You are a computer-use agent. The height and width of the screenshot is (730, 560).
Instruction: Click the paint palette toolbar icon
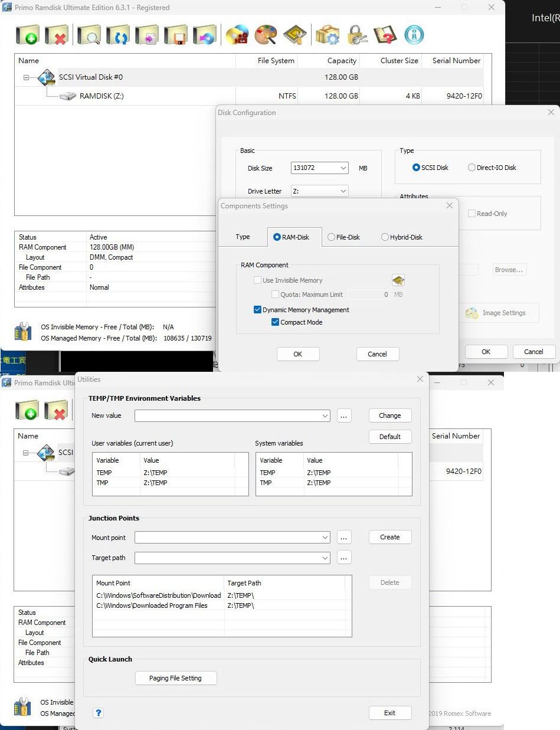tap(266, 35)
